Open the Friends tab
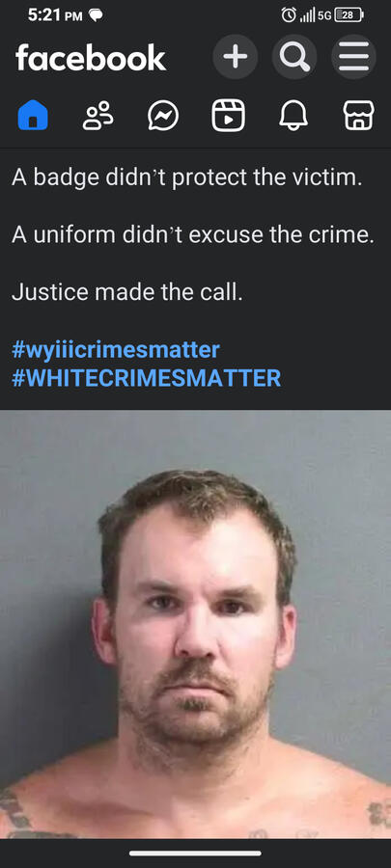Viewport: 391px width, 868px height. tap(98, 115)
